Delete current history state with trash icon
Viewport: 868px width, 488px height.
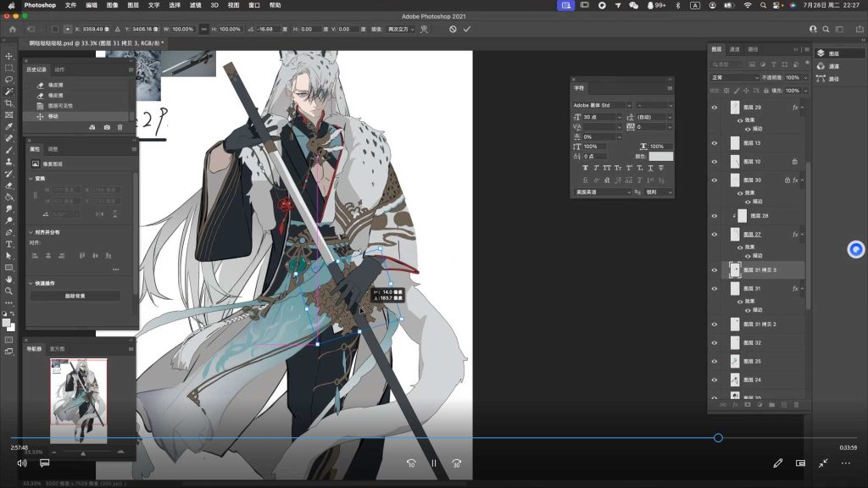120,127
